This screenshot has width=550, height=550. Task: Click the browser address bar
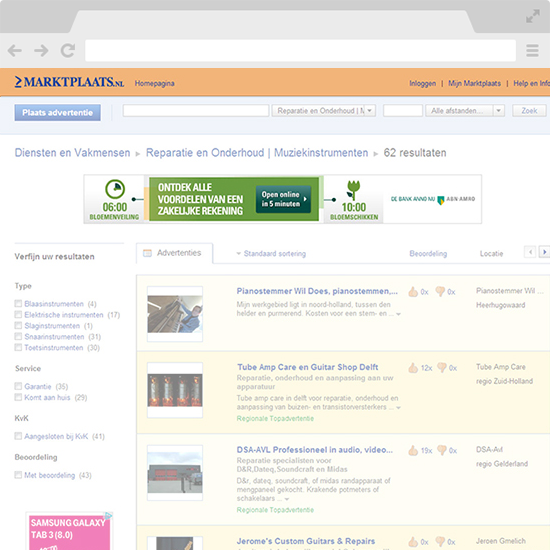coord(300,51)
